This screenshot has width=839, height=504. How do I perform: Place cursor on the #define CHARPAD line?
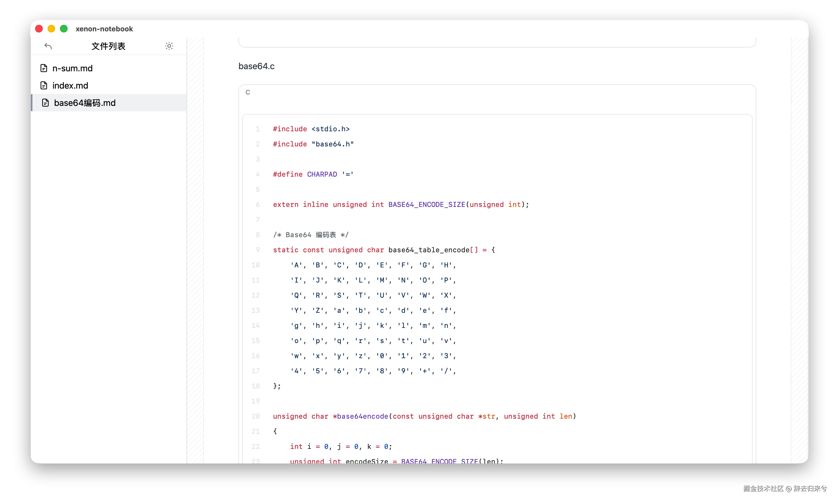coord(313,174)
